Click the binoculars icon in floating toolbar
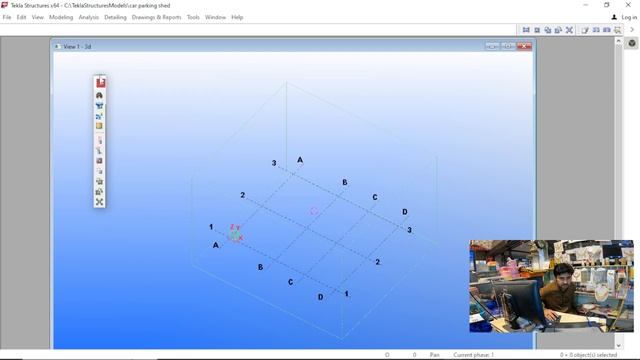 tap(99, 96)
